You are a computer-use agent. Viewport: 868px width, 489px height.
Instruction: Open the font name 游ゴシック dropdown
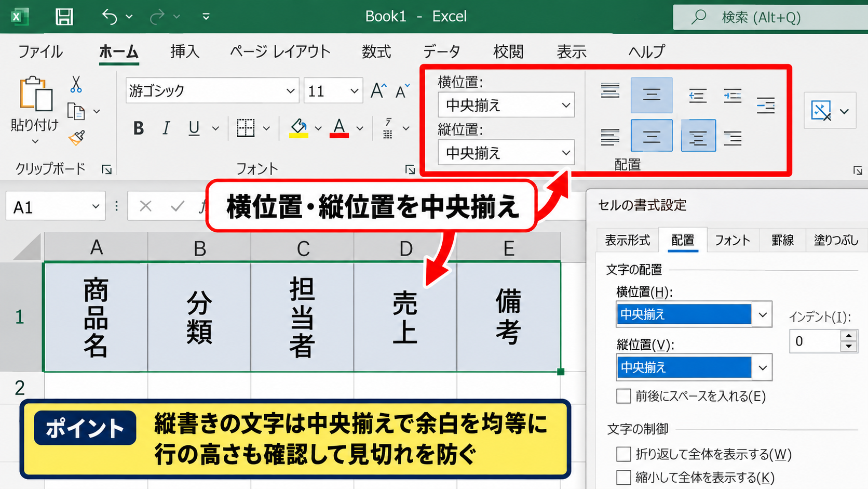290,91
